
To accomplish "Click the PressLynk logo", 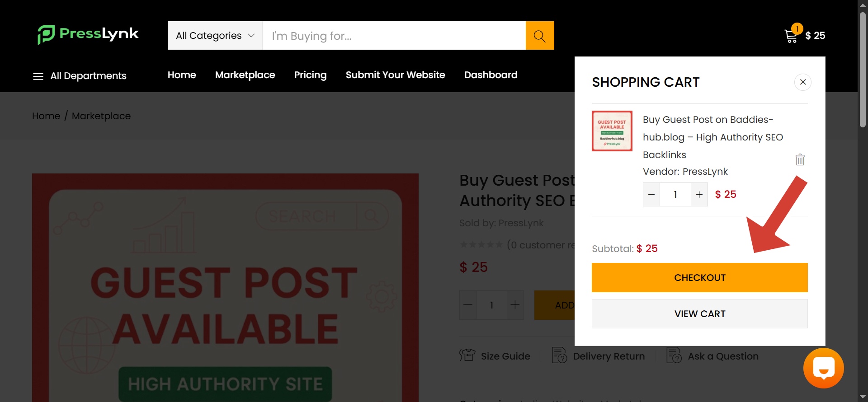I will [88, 34].
